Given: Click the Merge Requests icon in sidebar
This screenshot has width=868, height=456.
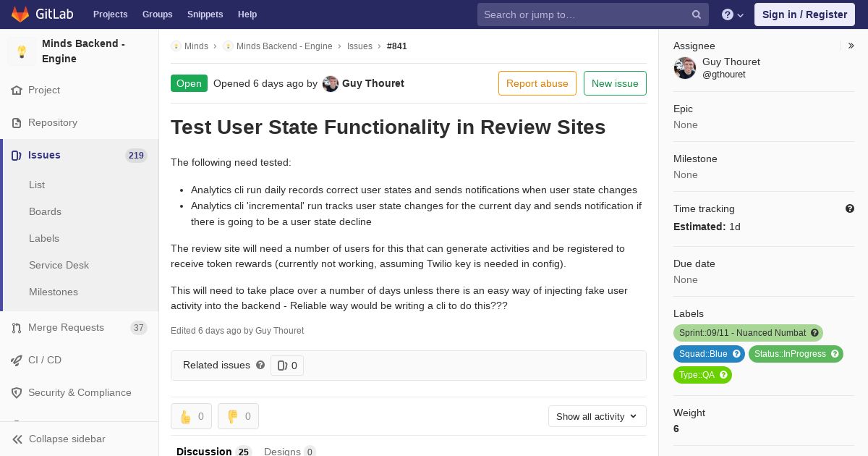Looking at the screenshot, I should click(17, 328).
